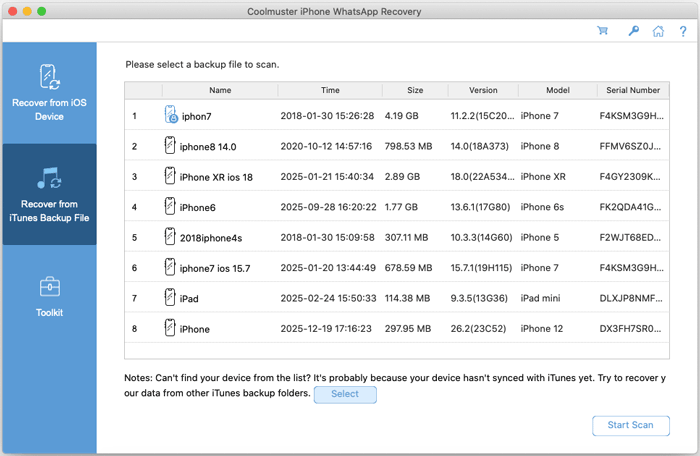This screenshot has height=456, width=700.
Task: Click time 2018-01-30 15:26:28
Action: [x=327, y=116]
